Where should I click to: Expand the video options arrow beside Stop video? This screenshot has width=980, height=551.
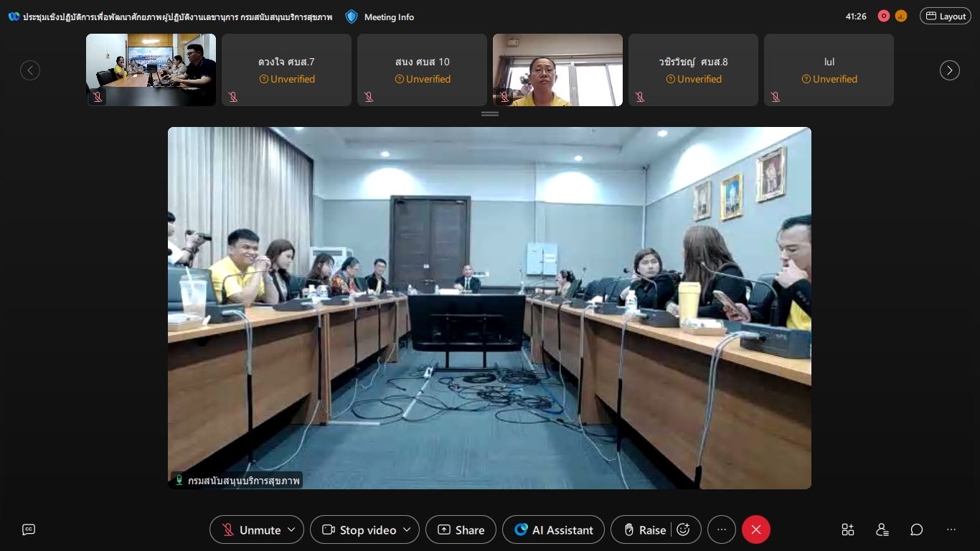pyautogui.click(x=407, y=529)
